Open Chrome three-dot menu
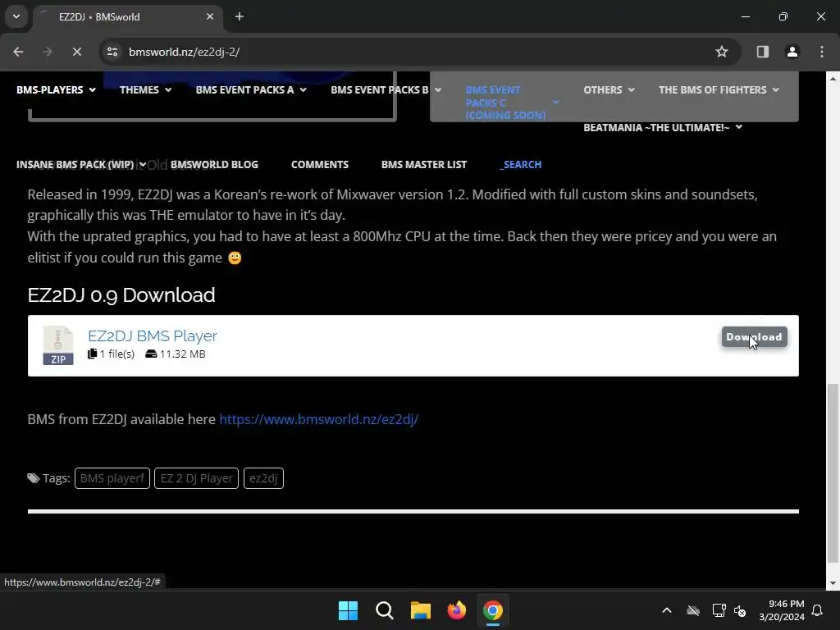Viewport: 840px width, 630px height. (x=821, y=52)
